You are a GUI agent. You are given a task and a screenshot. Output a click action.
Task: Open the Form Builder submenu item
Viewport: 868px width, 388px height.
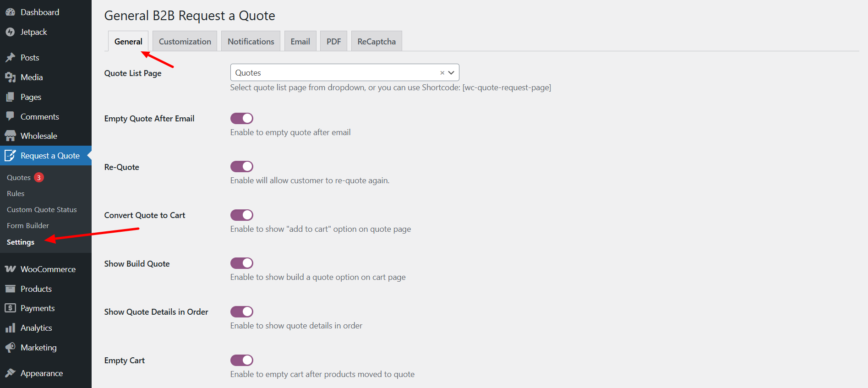(x=28, y=226)
